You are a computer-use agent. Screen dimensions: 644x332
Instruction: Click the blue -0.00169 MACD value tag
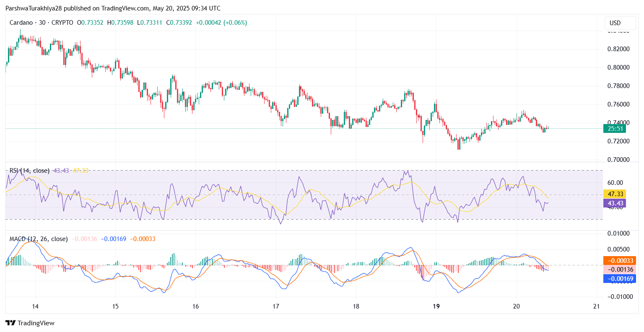[619, 279]
